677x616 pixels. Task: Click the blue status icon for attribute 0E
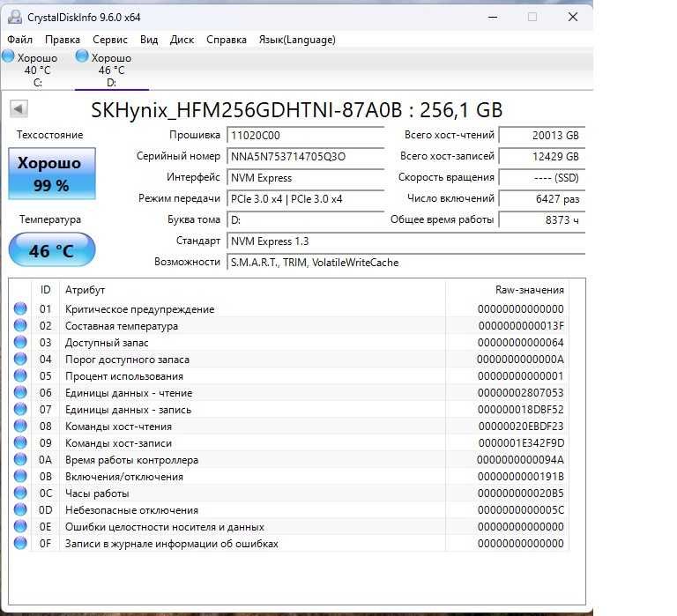[x=20, y=527]
